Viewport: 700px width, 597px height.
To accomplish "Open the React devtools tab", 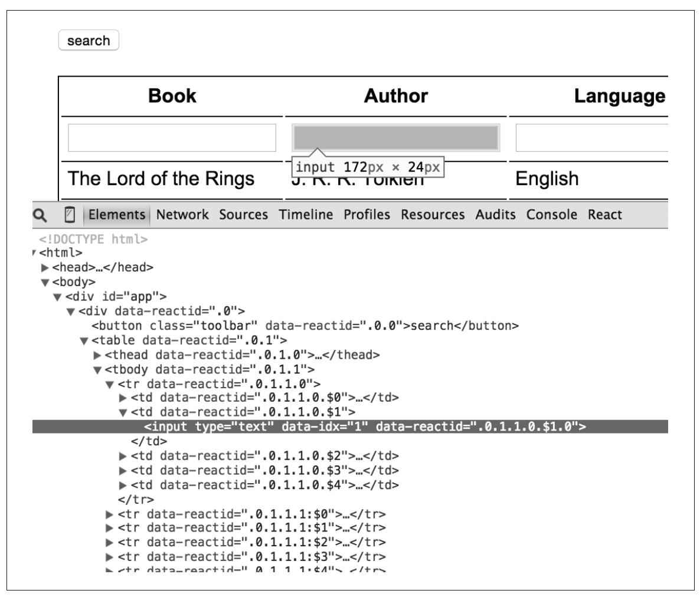I will [x=604, y=215].
